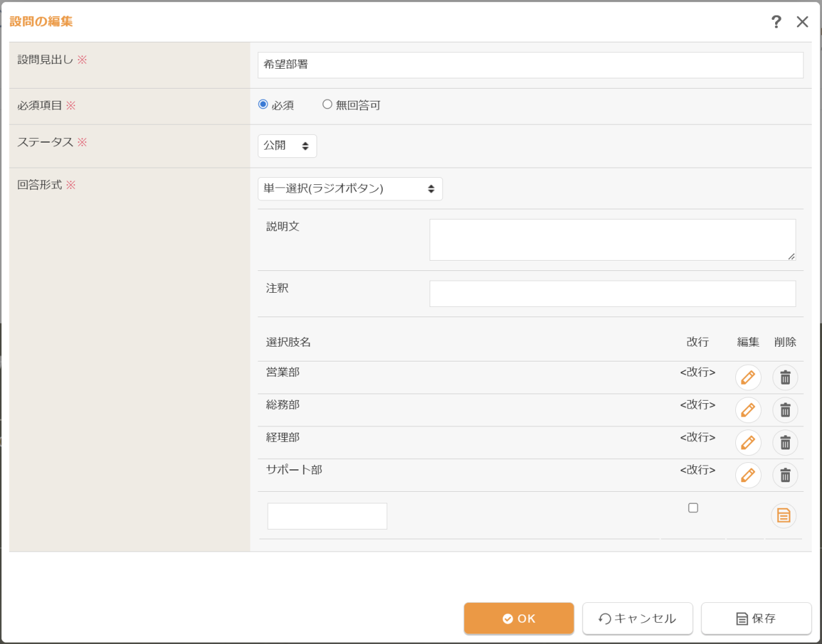Edit the サポート部 option

coord(748,476)
